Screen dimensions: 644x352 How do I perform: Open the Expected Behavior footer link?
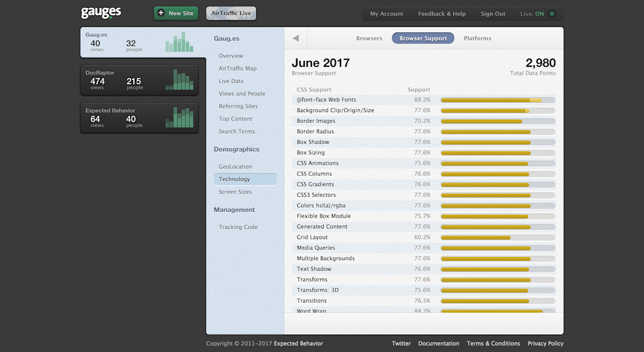click(298, 344)
